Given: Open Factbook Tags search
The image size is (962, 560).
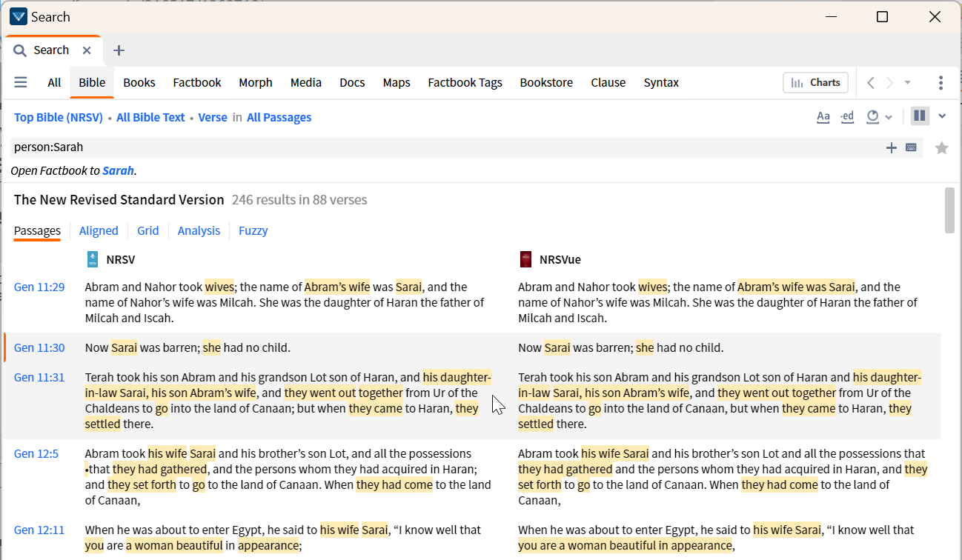Looking at the screenshot, I should click(x=465, y=82).
